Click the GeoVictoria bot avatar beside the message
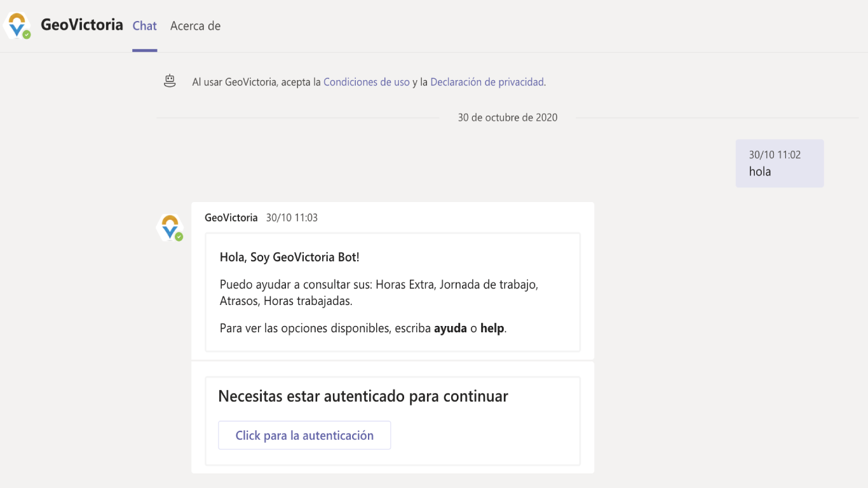868x488 pixels. pos(170,228)
